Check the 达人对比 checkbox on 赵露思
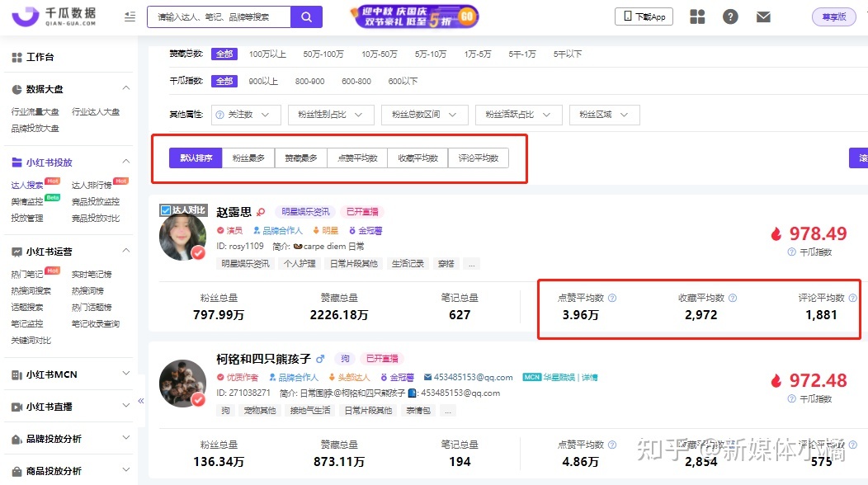Screen dimensions: 868x485 tap(167, 210)
